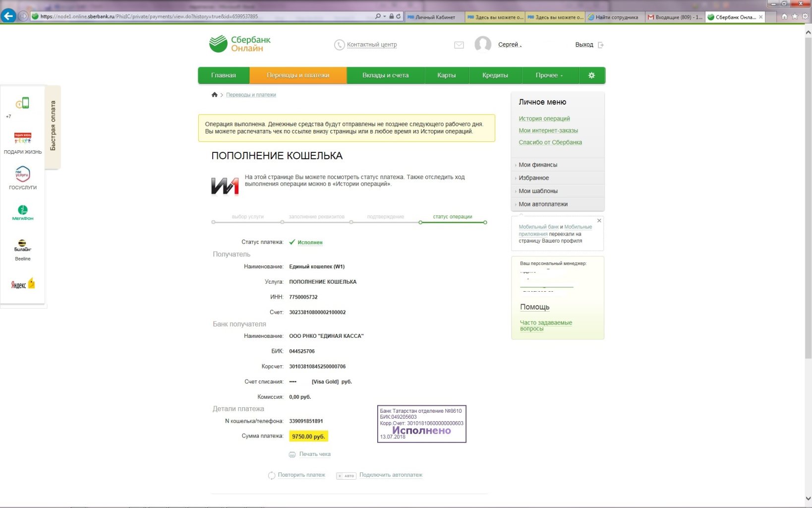The image size is (812, 508).
Task: Open МегаФон quick payment icon
Action: pyautogui.click(x=23, y=213)
